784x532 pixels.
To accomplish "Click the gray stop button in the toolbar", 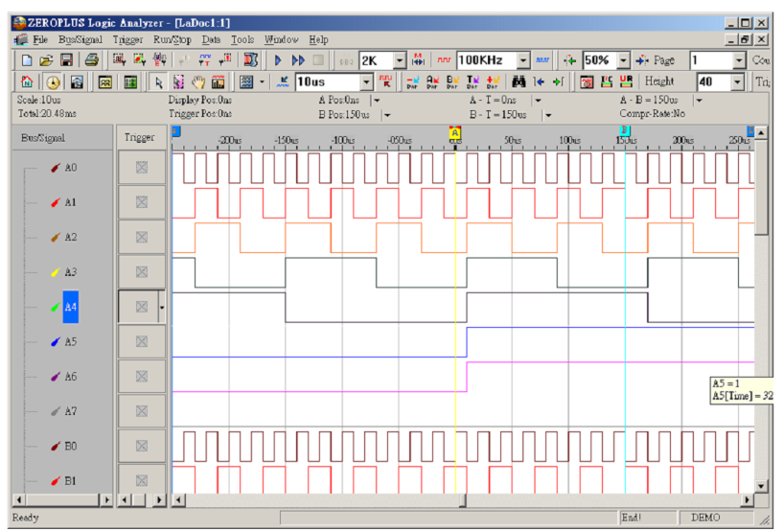I will (318, 60).
